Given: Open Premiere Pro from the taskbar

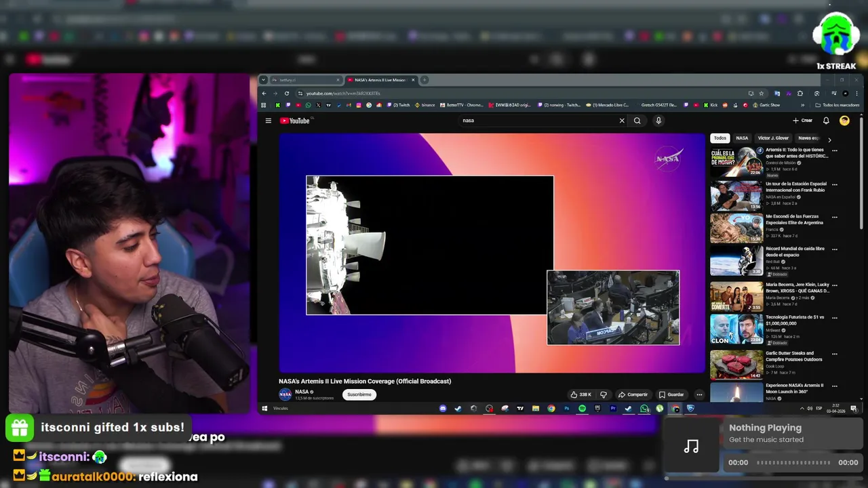Looking at the screenshot, I should click(x=613, y=409).
